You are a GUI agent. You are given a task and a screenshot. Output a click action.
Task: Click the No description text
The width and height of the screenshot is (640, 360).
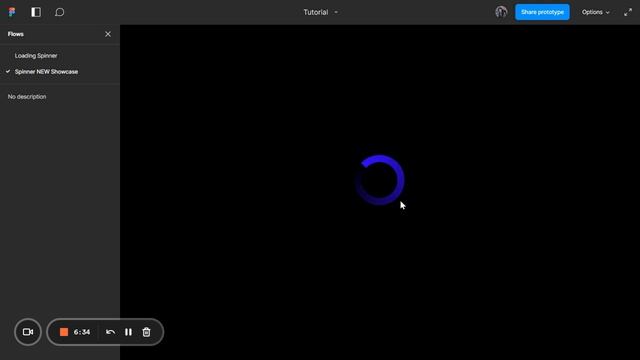(x=27, y=97)
